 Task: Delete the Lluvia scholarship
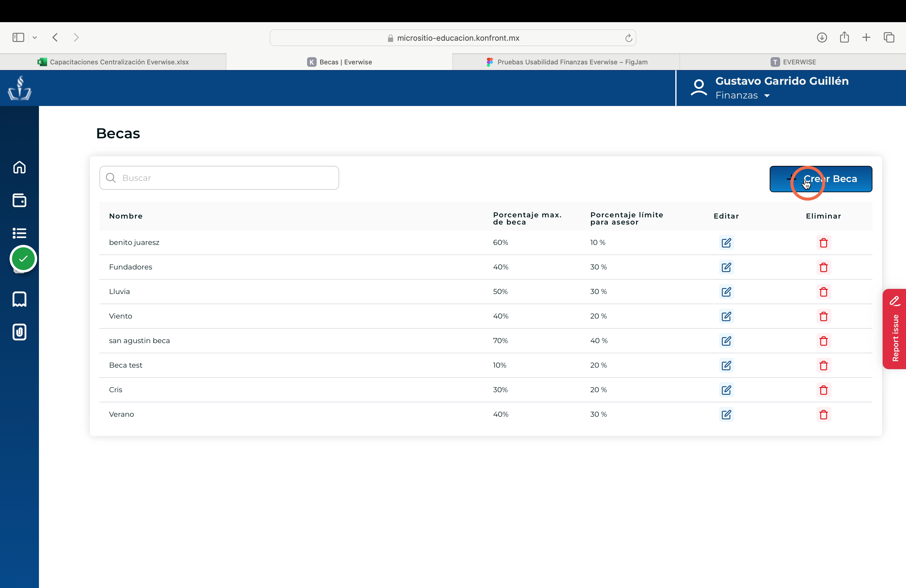[x=823, y=292]
